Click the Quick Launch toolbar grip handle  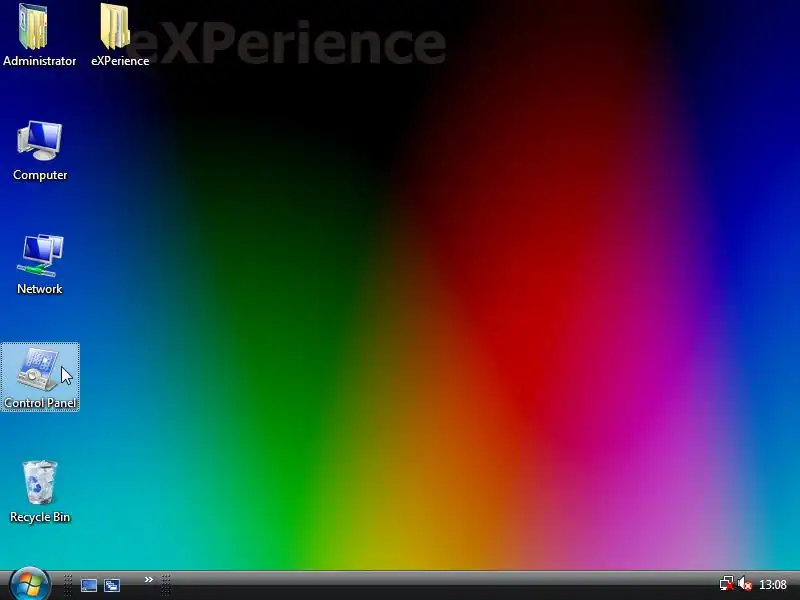coord(67,585)
